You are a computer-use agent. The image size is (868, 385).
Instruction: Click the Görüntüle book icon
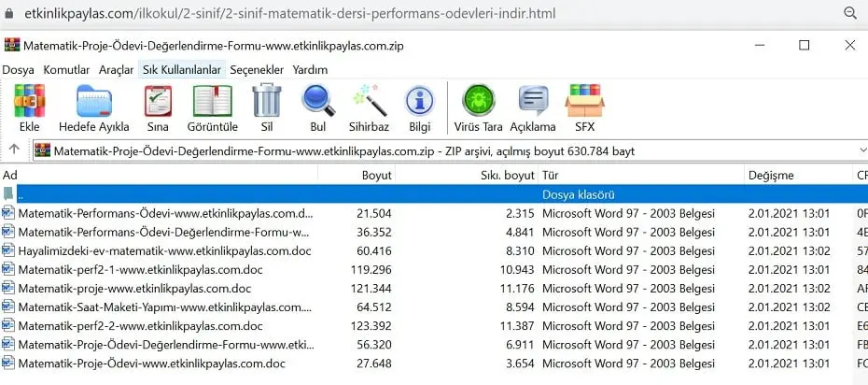click(213, 100)
